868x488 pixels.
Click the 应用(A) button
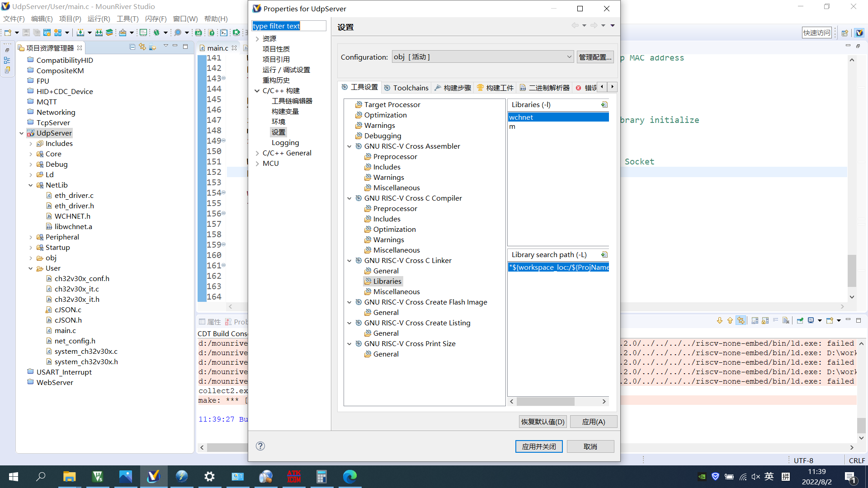tap(594, 422)
